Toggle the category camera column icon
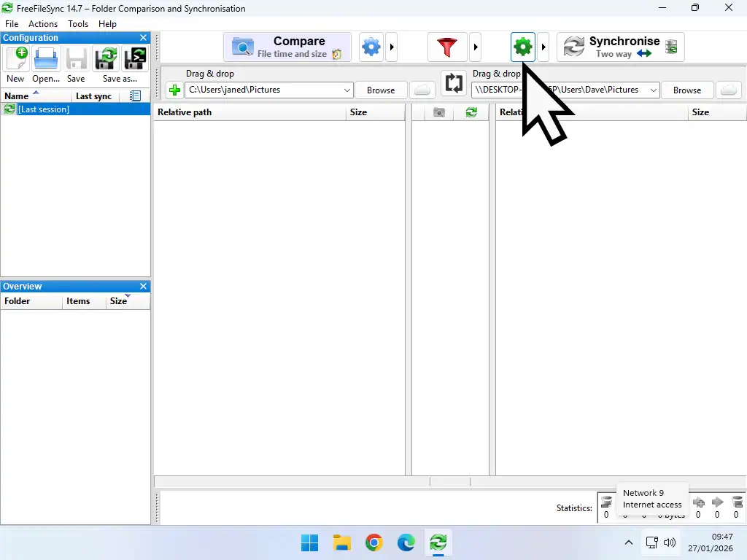 (x=438, y=112)
